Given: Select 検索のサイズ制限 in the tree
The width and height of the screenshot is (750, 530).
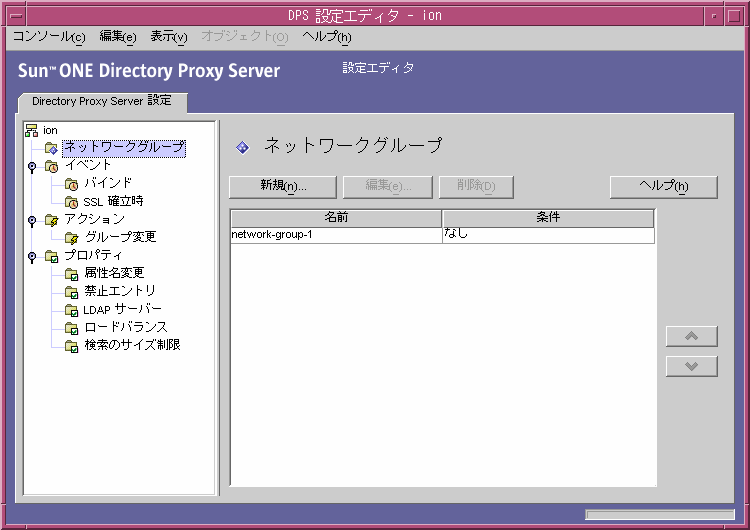Looking at the screenshot, I should (x=132, y=345).
